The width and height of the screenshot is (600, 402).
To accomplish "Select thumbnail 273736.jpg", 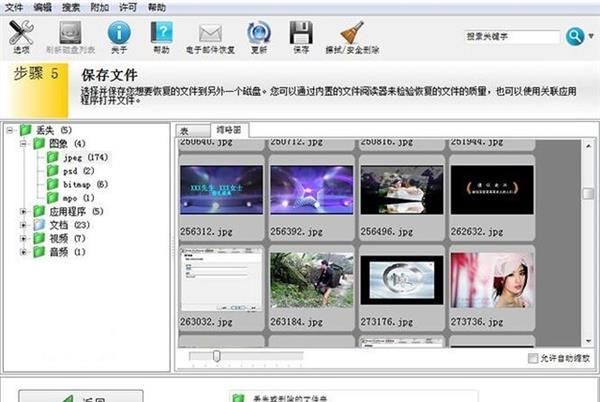I will click(x=492, y=280).
